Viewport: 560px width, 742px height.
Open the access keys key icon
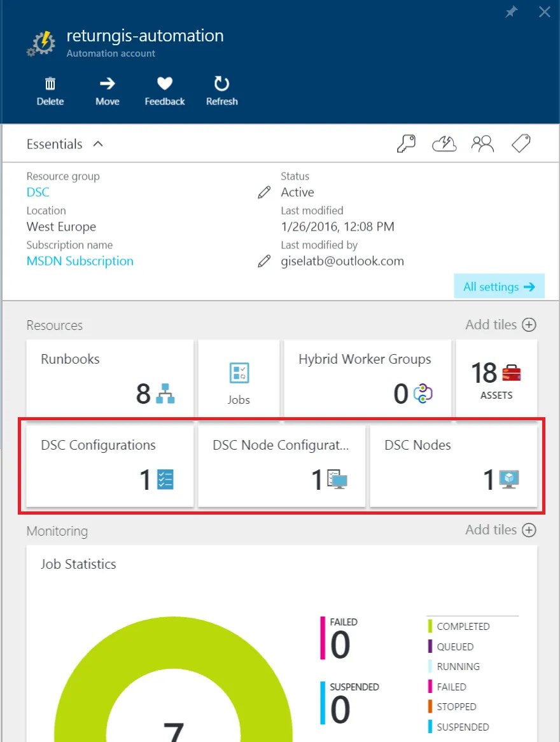406,144
